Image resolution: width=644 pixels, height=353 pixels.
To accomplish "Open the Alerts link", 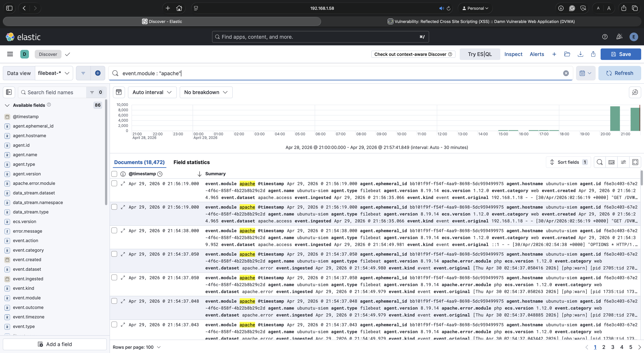I will pyautogui.click(x=537, y=54).
